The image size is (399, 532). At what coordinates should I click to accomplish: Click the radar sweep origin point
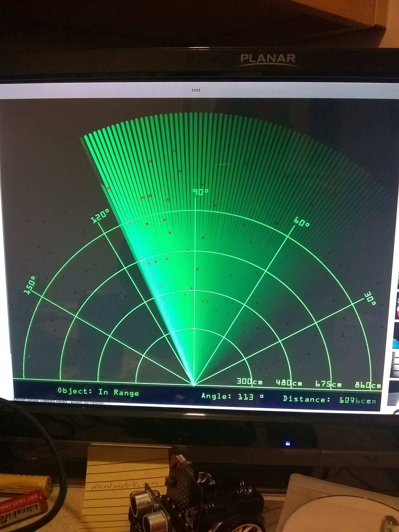tap(194, 385)
